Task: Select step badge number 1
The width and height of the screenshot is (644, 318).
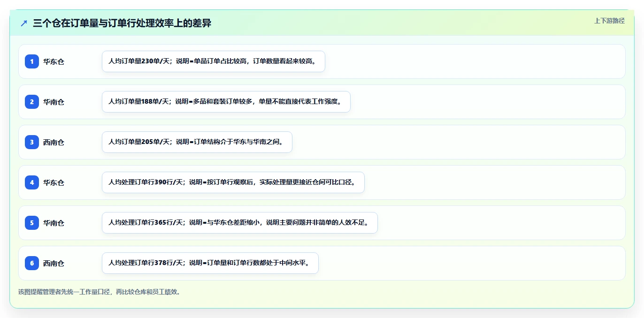Action: pos(32,61)
